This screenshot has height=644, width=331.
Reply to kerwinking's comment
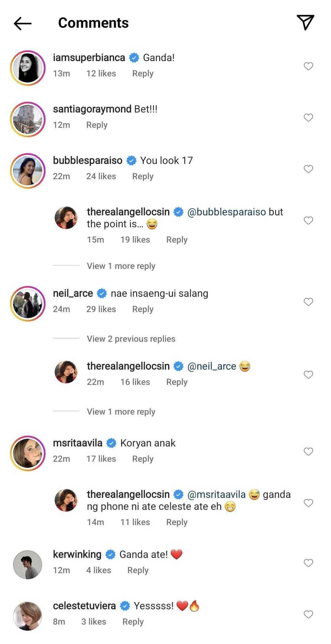point(138,570)
